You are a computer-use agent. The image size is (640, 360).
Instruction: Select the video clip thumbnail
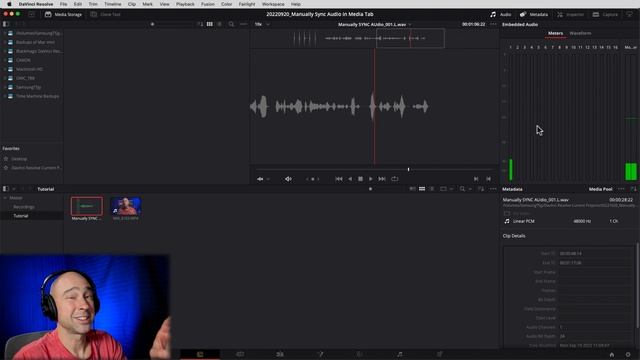(x=126, y=206)
